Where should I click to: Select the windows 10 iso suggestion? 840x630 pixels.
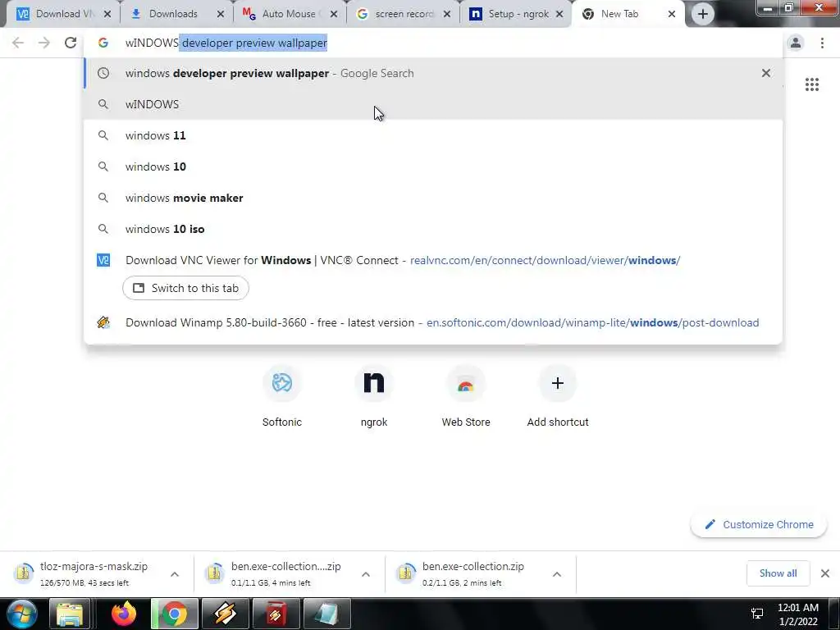tap(434, 229)
